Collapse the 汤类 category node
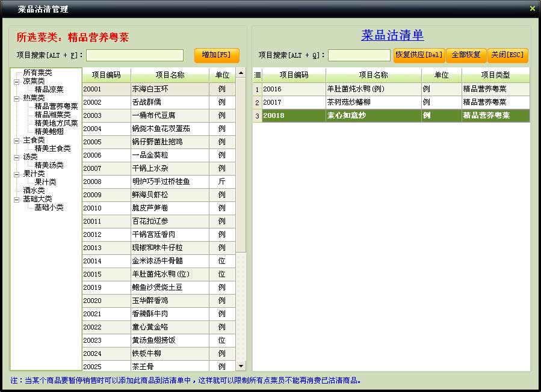Viewport: 541px width, 392px height. [16, 157]
